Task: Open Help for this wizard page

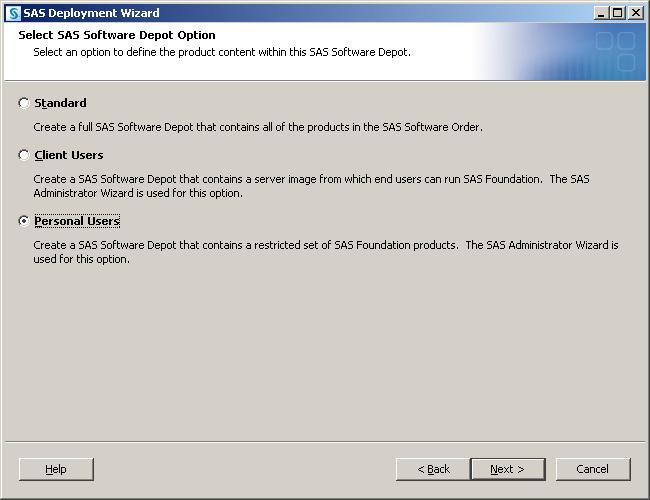Action: click(x=56, y=469)
